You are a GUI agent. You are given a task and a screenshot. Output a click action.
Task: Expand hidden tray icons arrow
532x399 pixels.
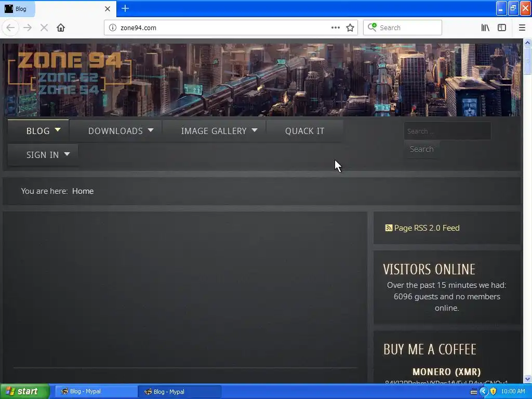[484, 392]
